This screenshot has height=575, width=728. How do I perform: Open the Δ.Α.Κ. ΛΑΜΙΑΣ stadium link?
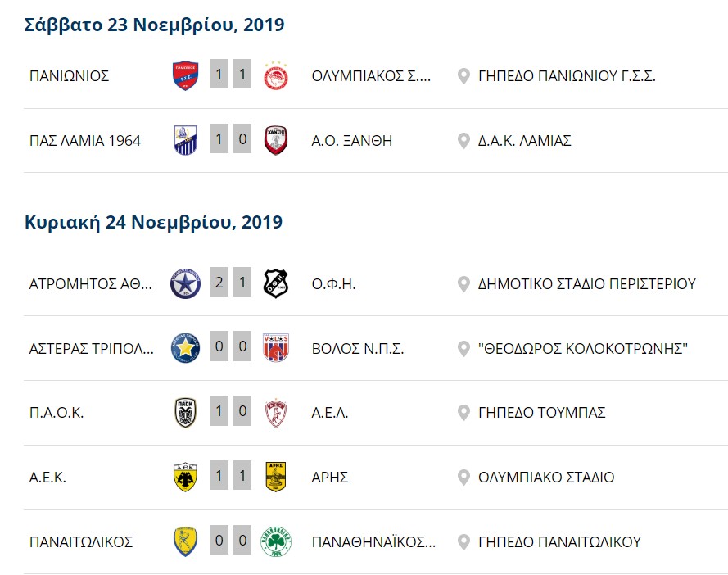(525, 140)
